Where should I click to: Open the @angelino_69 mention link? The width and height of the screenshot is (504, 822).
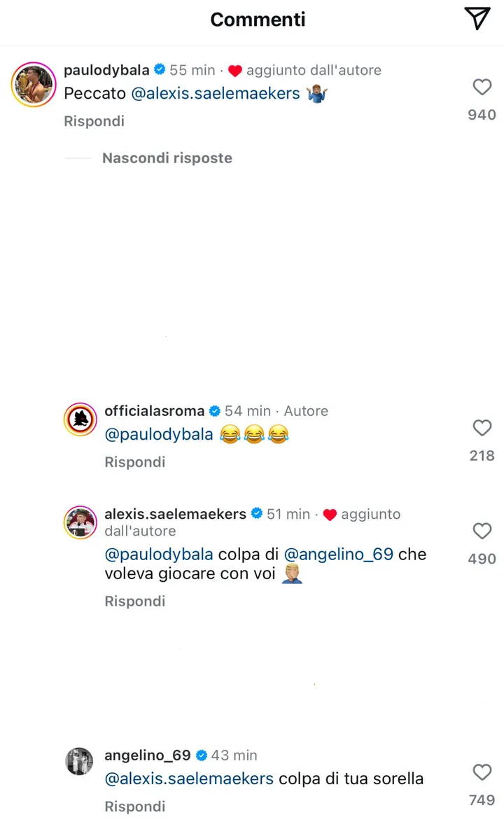click(338, 554)
